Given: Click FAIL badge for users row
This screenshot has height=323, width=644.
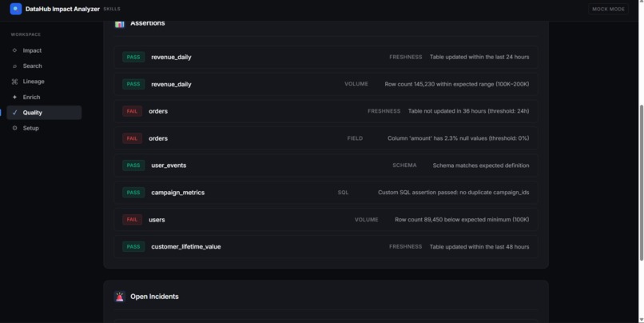Looking at the screenshot, I should click(x=133, y=220).
